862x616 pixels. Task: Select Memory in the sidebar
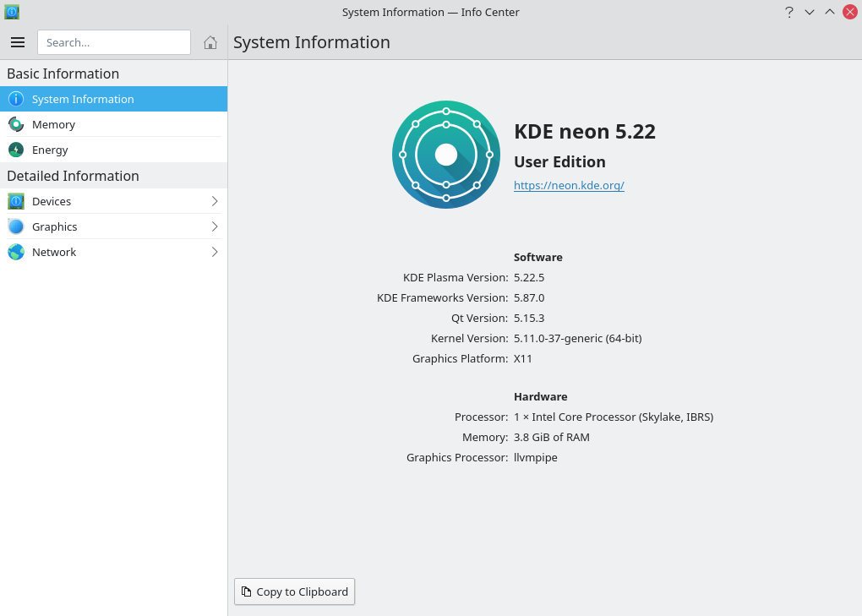point(54,124)
